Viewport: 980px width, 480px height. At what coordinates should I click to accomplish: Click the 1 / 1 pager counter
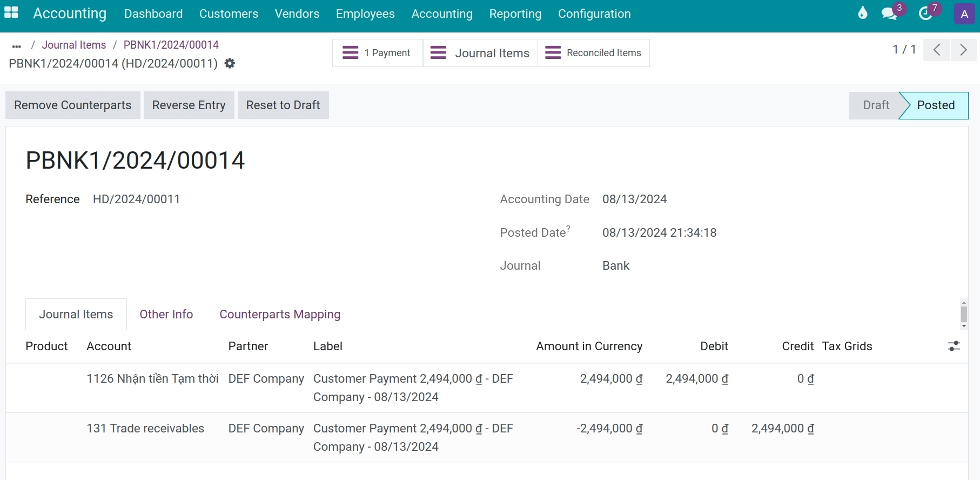(904, 50)
